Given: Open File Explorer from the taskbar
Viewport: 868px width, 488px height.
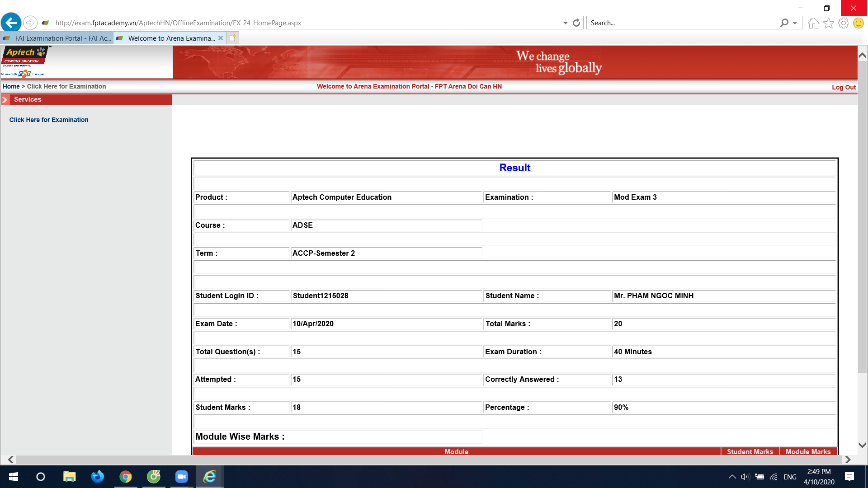Looking at the screenshot, I should click(69, 477).
